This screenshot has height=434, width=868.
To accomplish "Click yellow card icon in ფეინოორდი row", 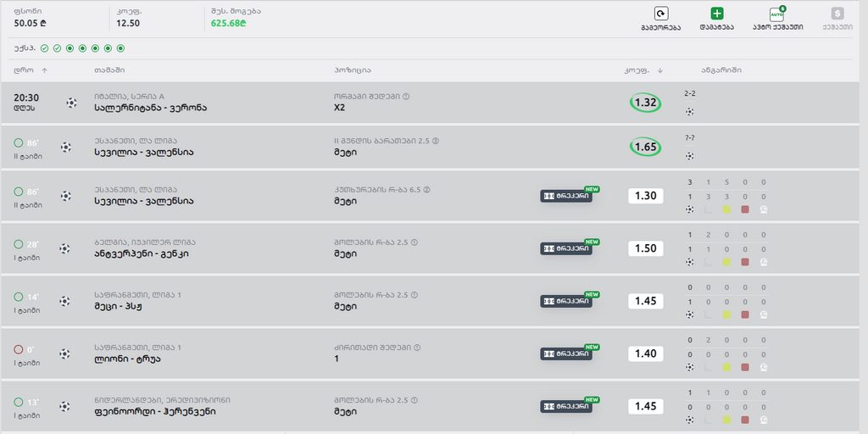I will 726,420.
